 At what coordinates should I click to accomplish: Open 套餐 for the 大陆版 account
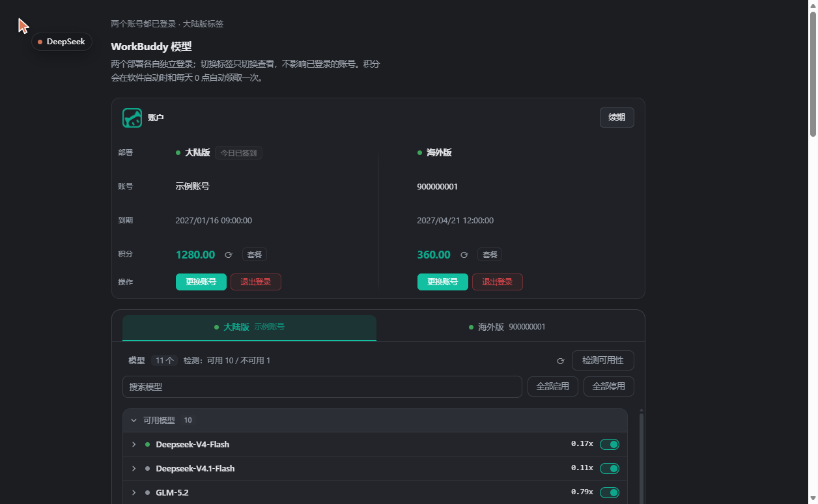[255, 255]
